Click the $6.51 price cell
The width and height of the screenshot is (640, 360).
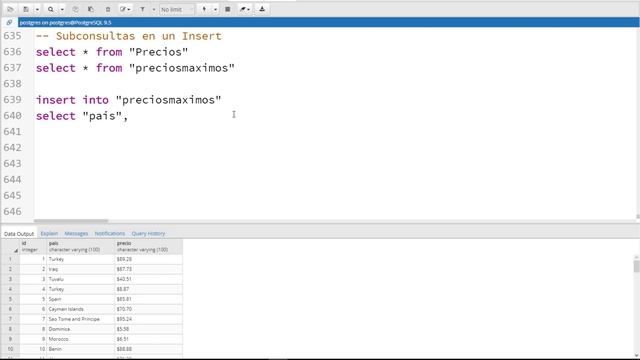pyautogui.click(x=149, y=339)
